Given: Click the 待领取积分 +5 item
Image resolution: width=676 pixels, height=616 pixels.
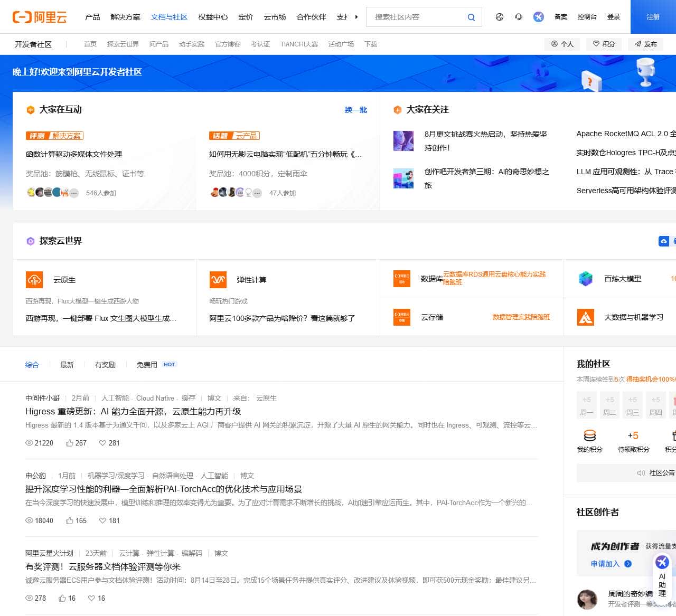Looking at the screenshot, I should [x=633, y=441].
